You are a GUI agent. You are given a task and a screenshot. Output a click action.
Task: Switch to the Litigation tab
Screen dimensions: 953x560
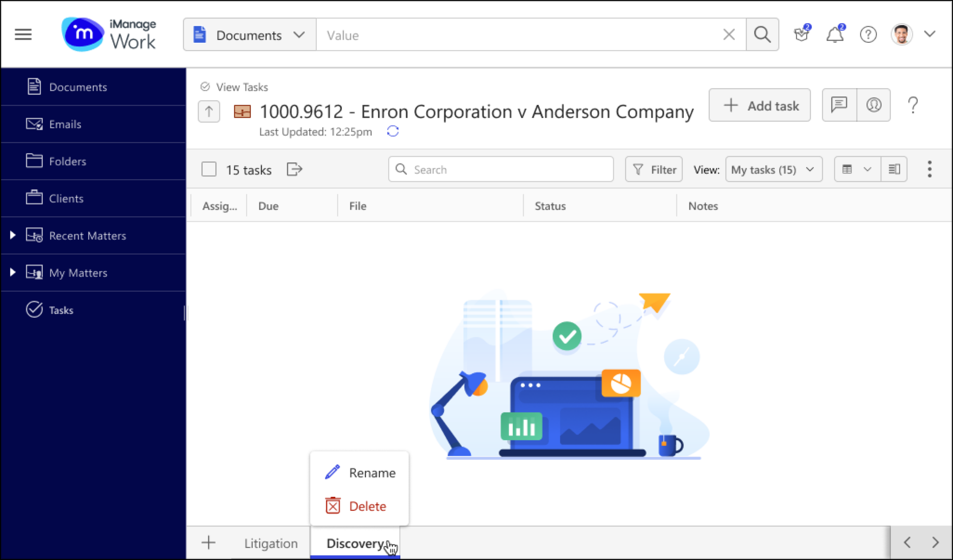pos(271,543)
